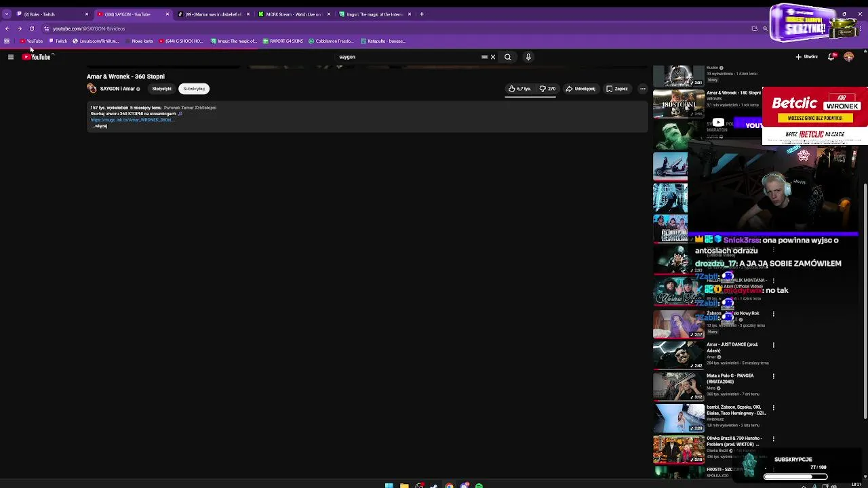Close the Roier - Twitch tab
The image size is (868, 488).
pos(87,14)
